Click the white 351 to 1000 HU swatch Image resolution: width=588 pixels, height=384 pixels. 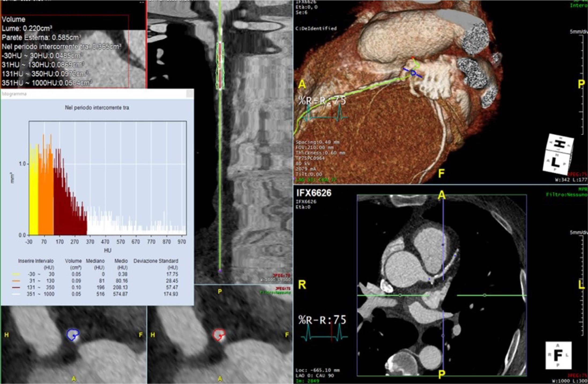[16, 294]
